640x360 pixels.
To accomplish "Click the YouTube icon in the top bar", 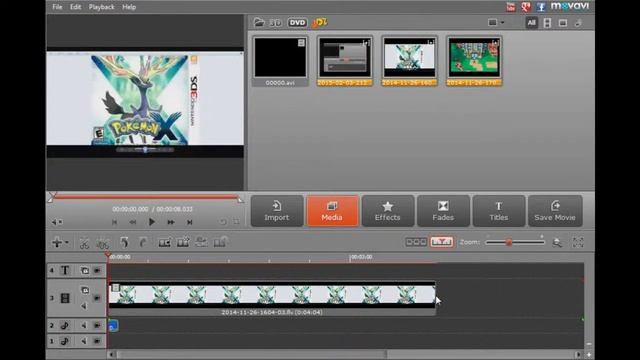I will point(511,7).
